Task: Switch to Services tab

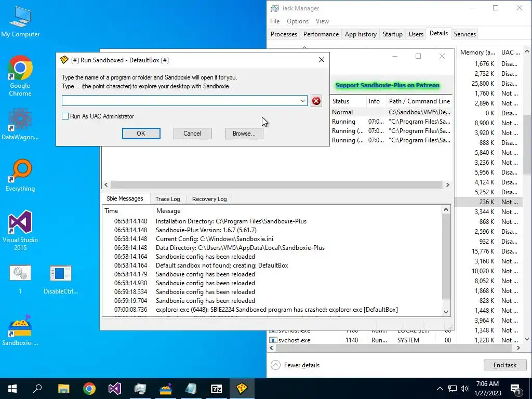Action: [x=465, y=34]
